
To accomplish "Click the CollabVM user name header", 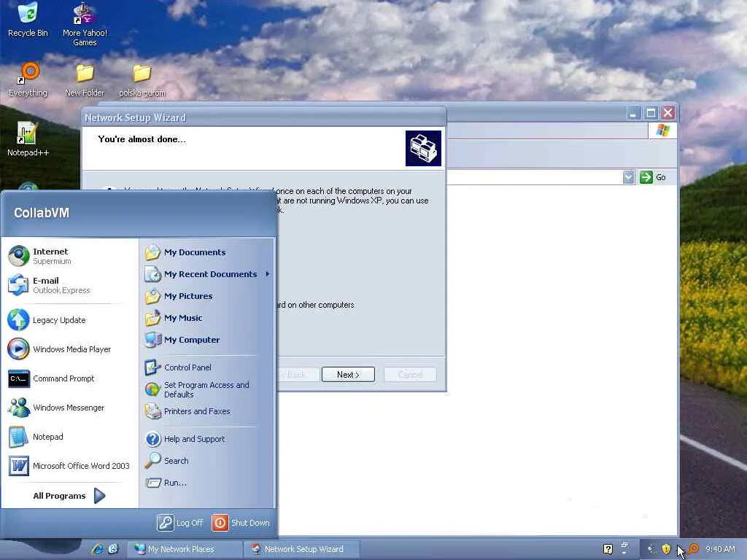I will [x=42, y=213].
